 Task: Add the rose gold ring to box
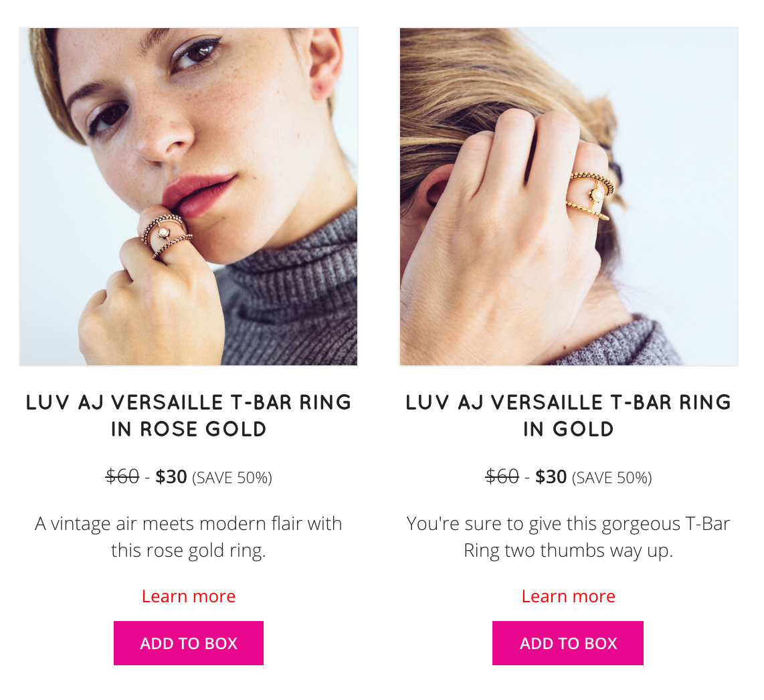(189, 642)
